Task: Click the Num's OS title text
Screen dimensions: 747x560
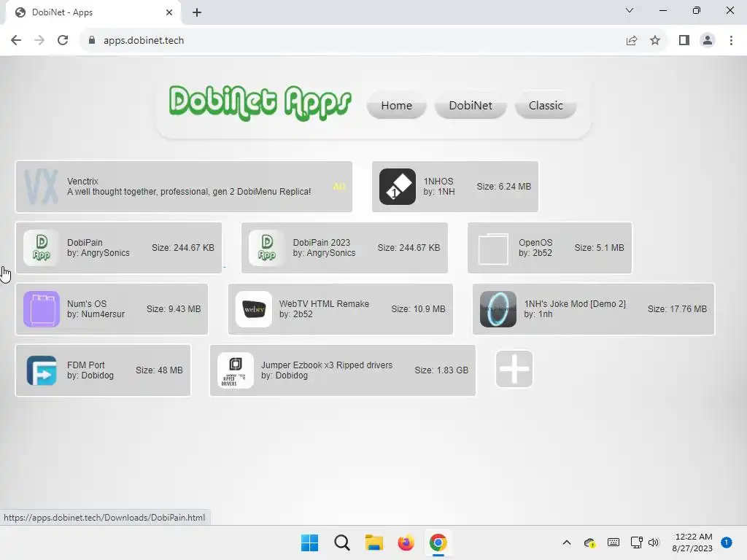Action: (x=87, y=304)
